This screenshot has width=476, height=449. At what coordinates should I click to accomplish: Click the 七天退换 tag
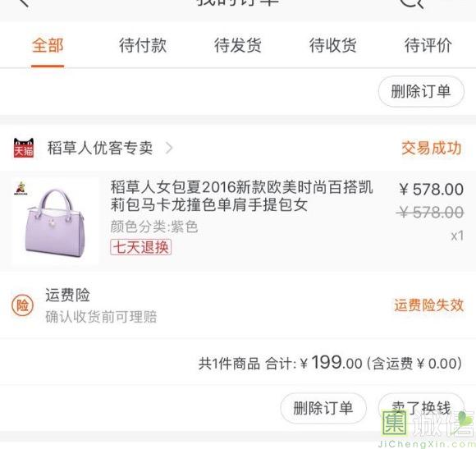(141, 247)
